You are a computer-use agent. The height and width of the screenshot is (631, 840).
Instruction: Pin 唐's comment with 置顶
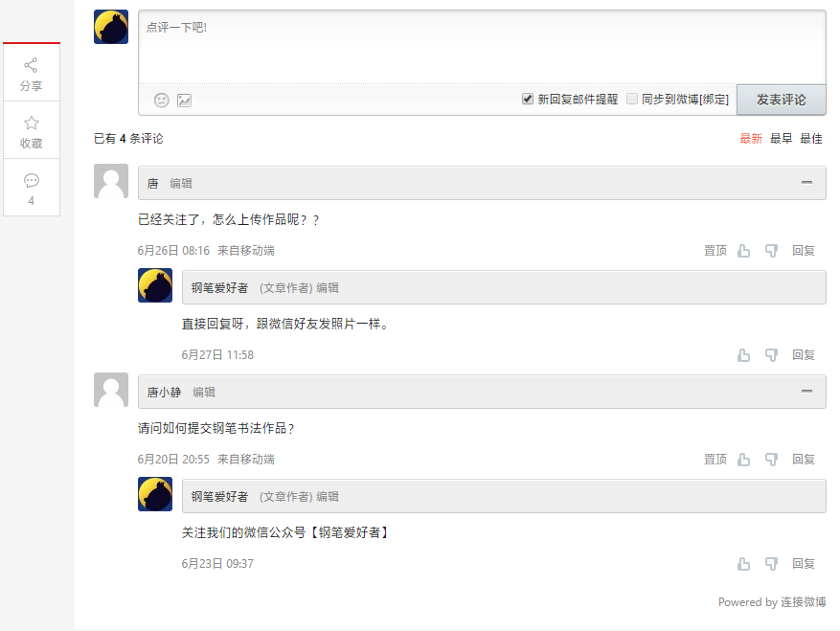point(715,251)
